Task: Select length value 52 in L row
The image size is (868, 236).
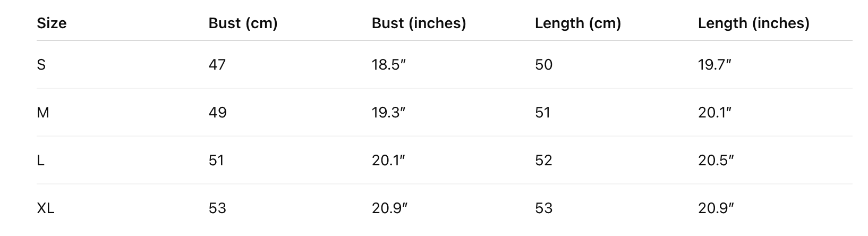Action: pyautogui.click(x=544, y=161)
